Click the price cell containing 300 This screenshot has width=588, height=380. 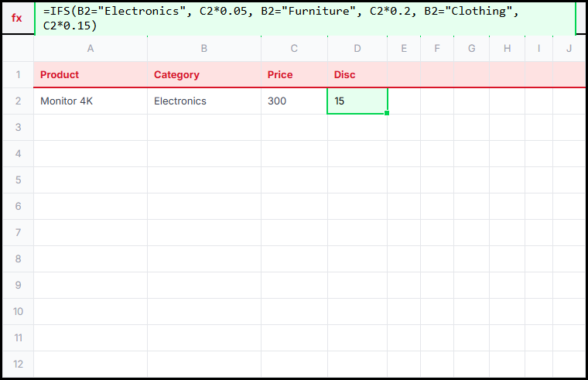pos(294,101)
